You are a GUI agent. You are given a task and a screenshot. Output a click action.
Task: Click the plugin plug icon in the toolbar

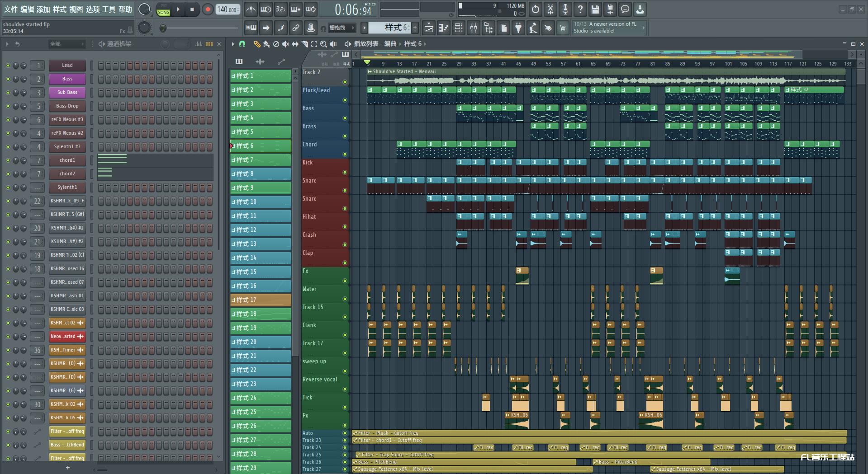tap(518, 28)
